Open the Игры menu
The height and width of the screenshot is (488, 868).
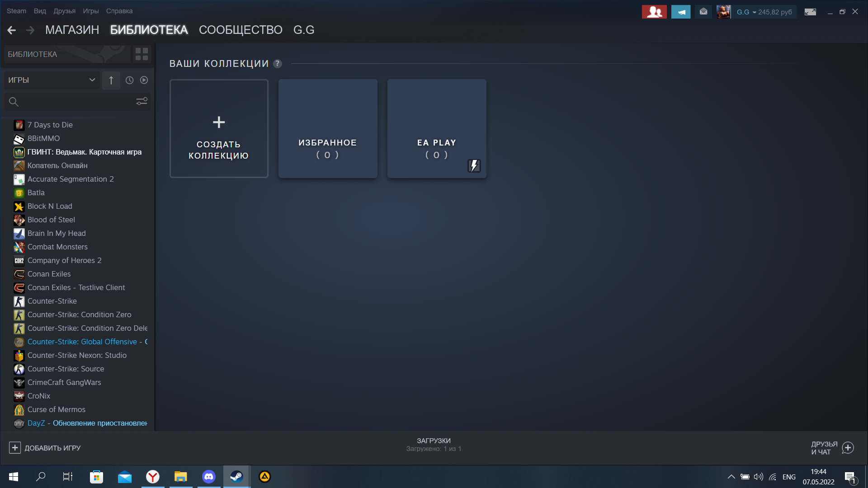[x=91, y=11]
